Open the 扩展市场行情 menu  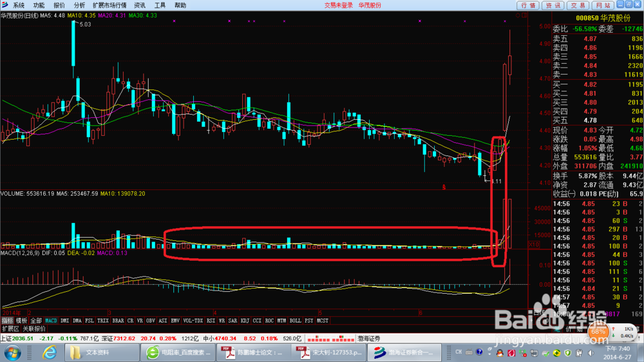pyautogui.click(x=109, y=5)
